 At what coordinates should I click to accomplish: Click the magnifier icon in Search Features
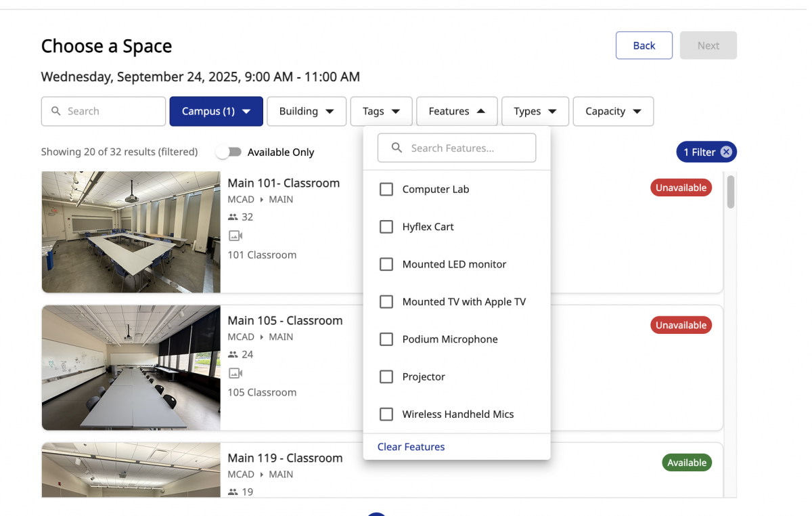(397, 148)
